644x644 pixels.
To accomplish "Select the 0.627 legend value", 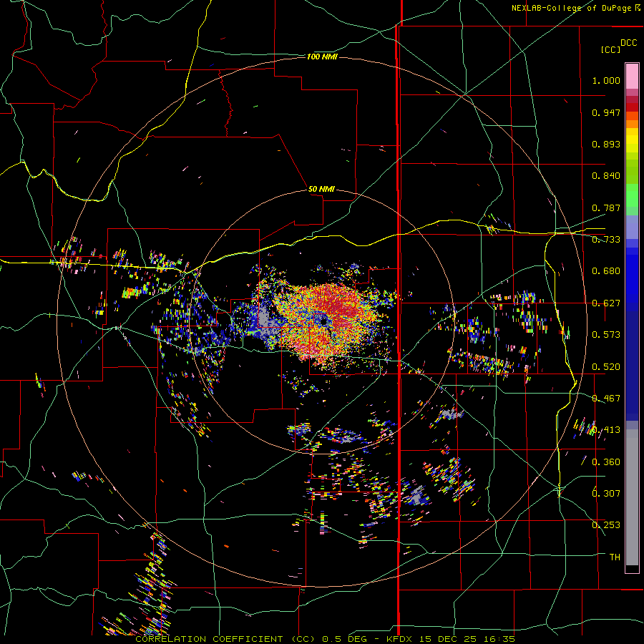I will point(606,303).
